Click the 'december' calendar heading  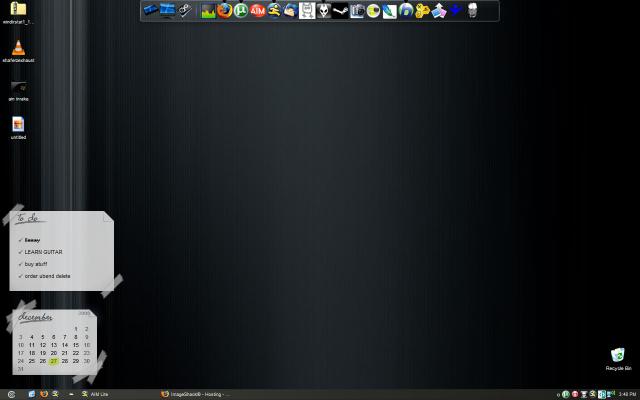tap(35, 317)
